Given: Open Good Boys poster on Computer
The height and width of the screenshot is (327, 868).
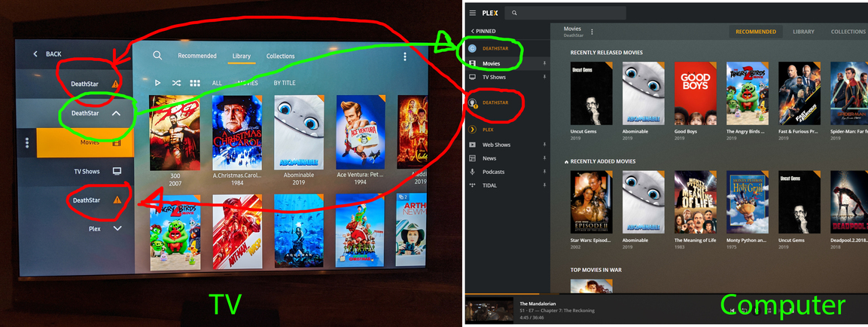Looking at the screenshot, I should pyautogui.click(x=696, y=93).
